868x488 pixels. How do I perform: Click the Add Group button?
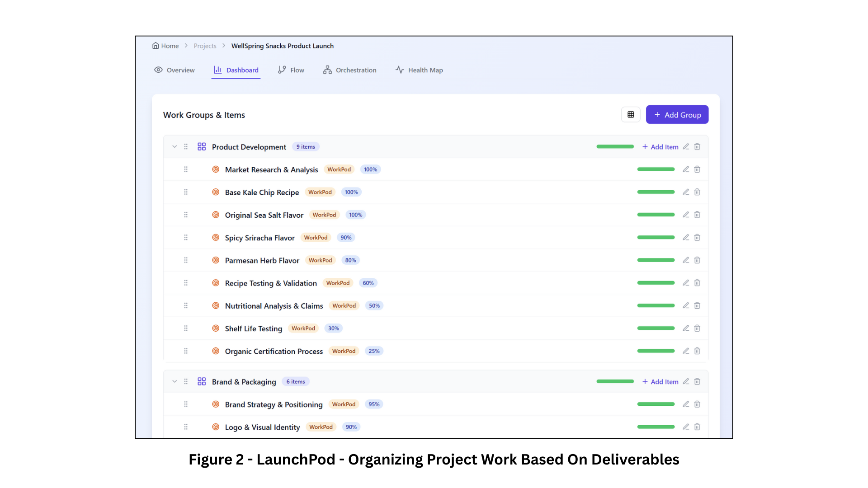click(x=677, y=115)
